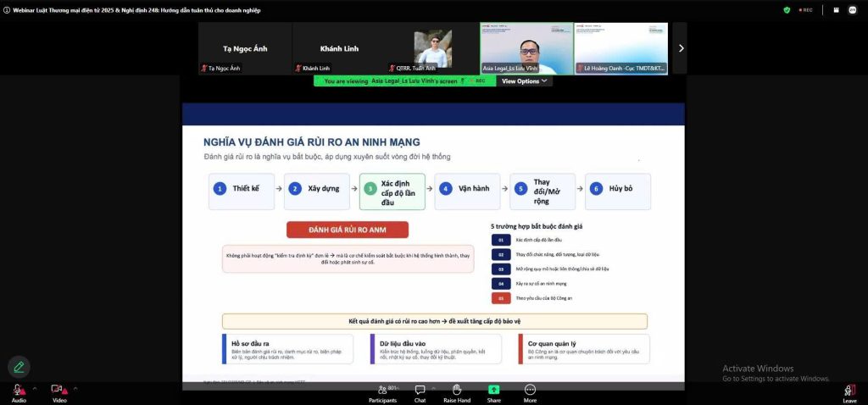Click step 2 'Xây dựng' box on slide

tap(317, 191)
